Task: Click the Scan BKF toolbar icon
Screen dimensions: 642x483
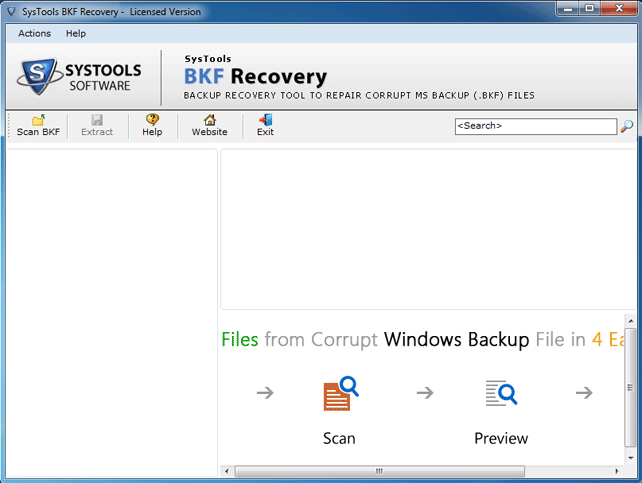Action: [38, 120]
